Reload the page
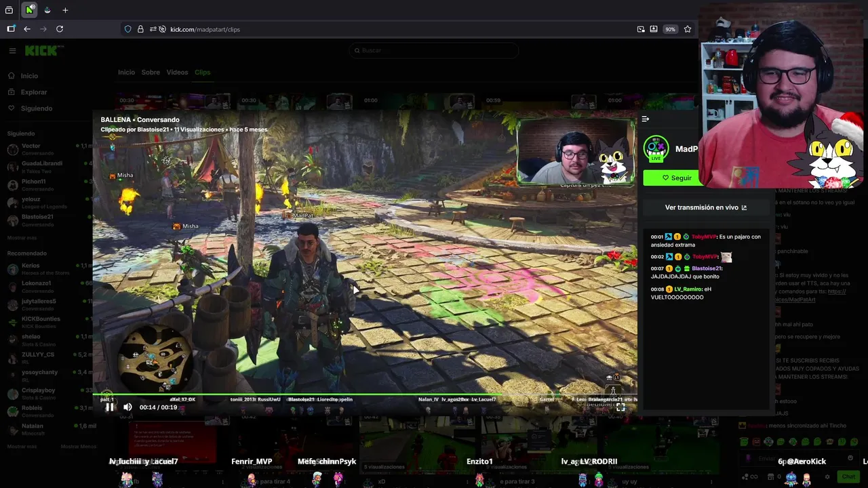The width and height of the screenshot is (868, 488). point(60,29)
